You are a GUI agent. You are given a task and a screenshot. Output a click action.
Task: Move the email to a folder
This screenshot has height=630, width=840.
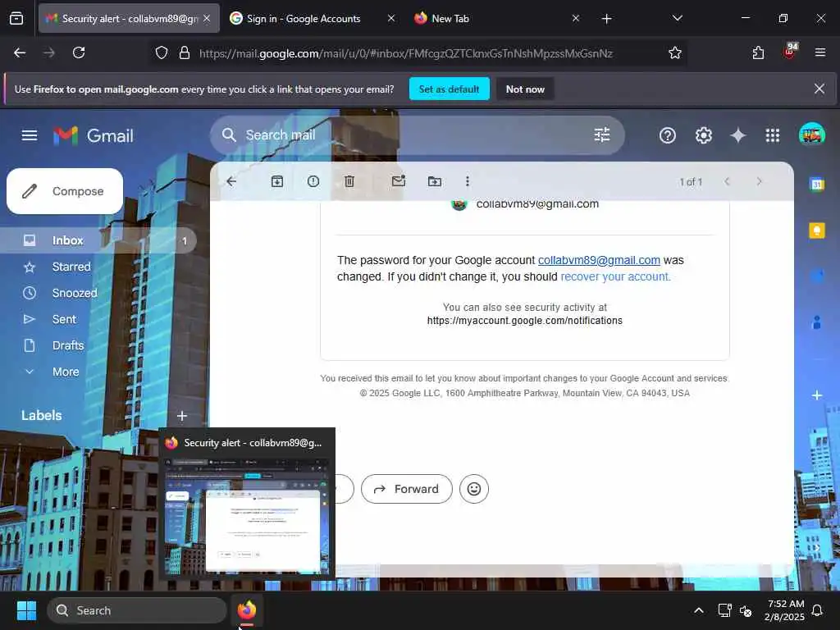coord(435,181)
